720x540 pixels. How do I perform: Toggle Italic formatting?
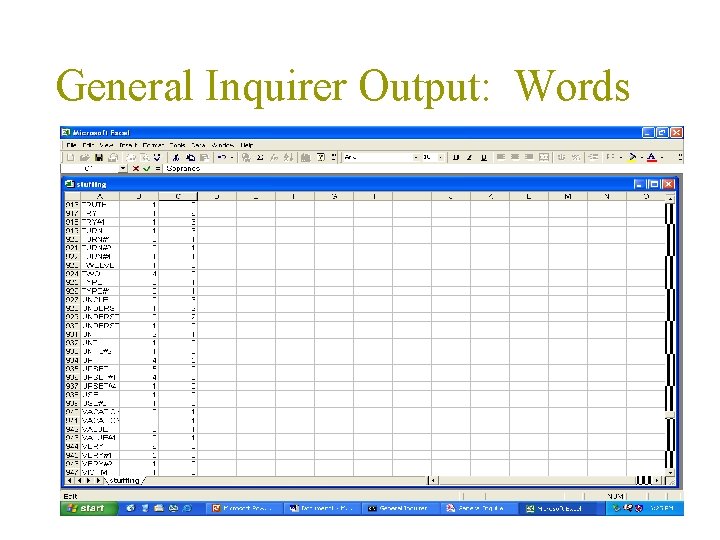tap(469, 158)
